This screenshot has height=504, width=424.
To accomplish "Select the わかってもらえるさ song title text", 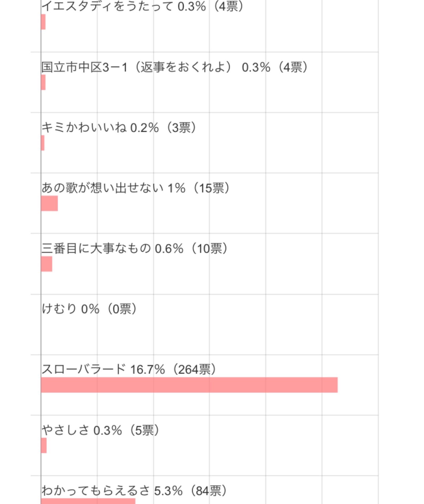I will [x=96, y=491].
